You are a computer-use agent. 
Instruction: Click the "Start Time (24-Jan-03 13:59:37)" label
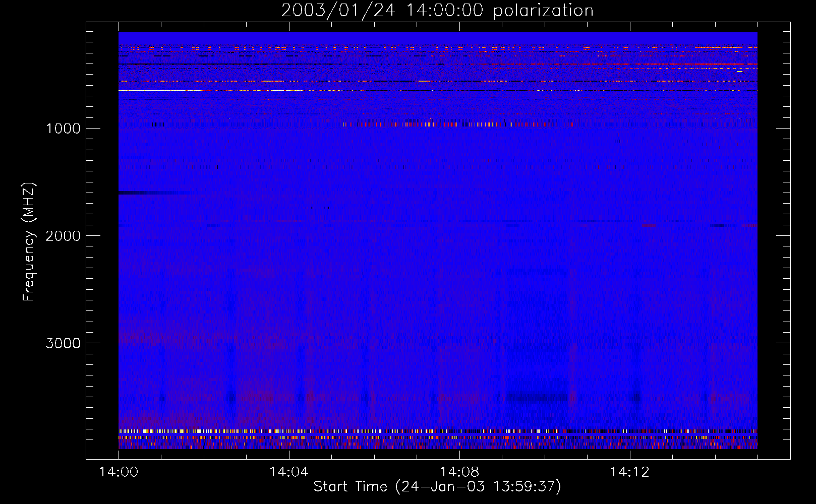coord(437,487)
